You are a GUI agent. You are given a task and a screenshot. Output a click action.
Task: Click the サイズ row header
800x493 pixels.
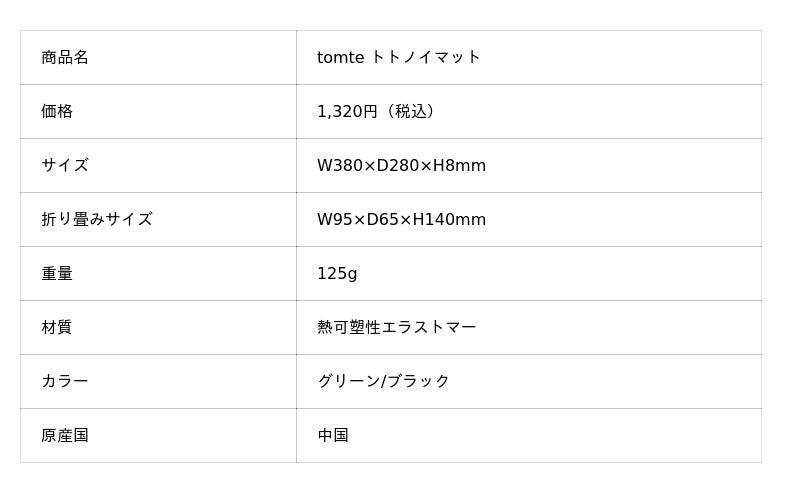[65, 165]
